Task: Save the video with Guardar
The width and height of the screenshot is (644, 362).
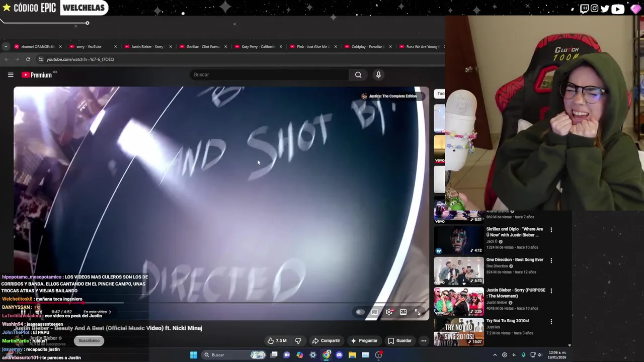Action: (x=399, y=341)
